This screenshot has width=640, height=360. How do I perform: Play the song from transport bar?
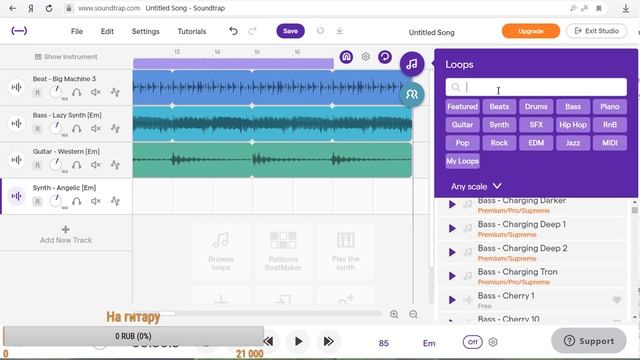pyautogui.click(x=298, y=341)
